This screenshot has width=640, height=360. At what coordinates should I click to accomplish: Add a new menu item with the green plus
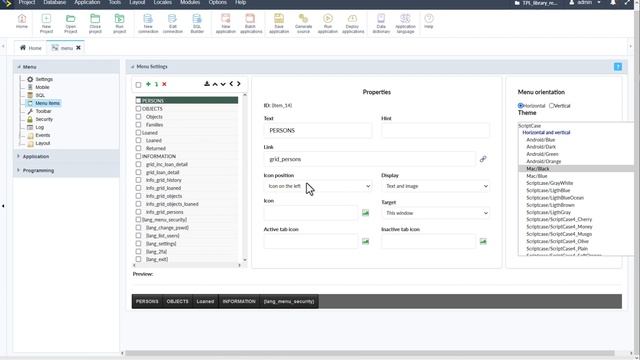point(148,84)
